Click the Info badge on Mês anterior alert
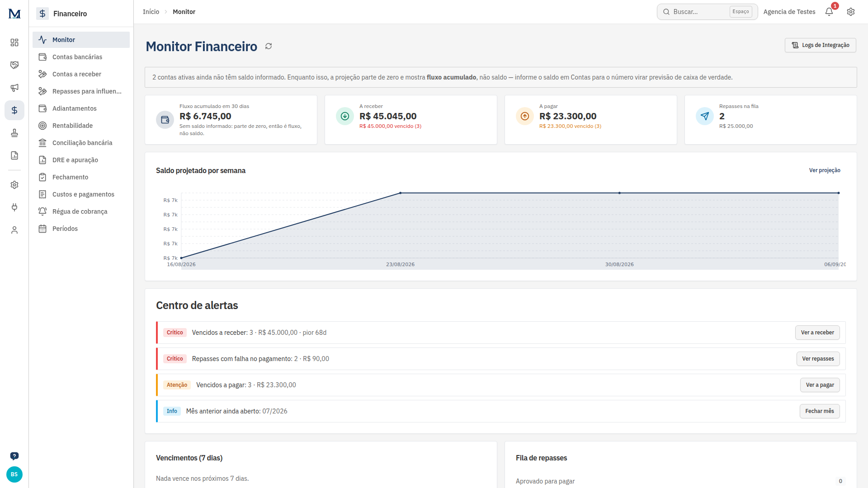Screen dimensions: 868x488 click(x=172, y=411)
